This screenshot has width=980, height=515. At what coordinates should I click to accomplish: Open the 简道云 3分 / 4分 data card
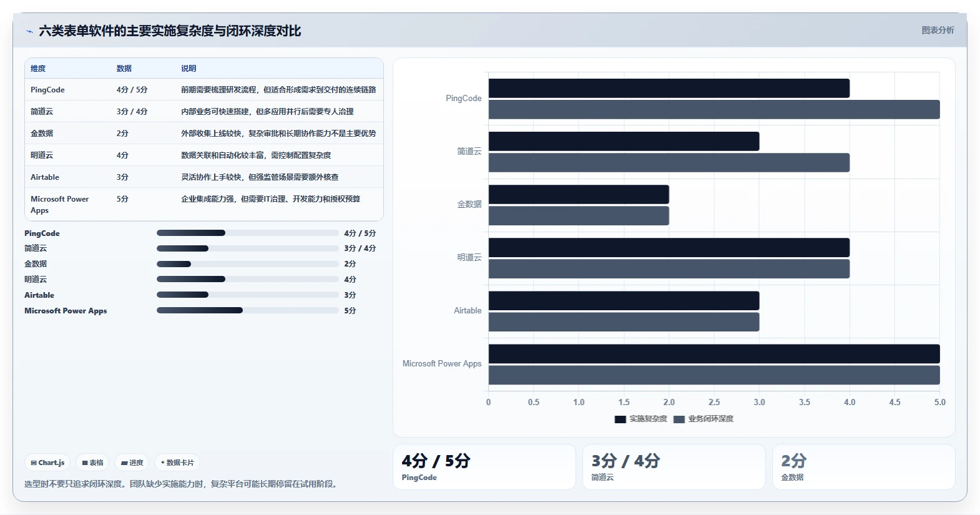(674, 467)
